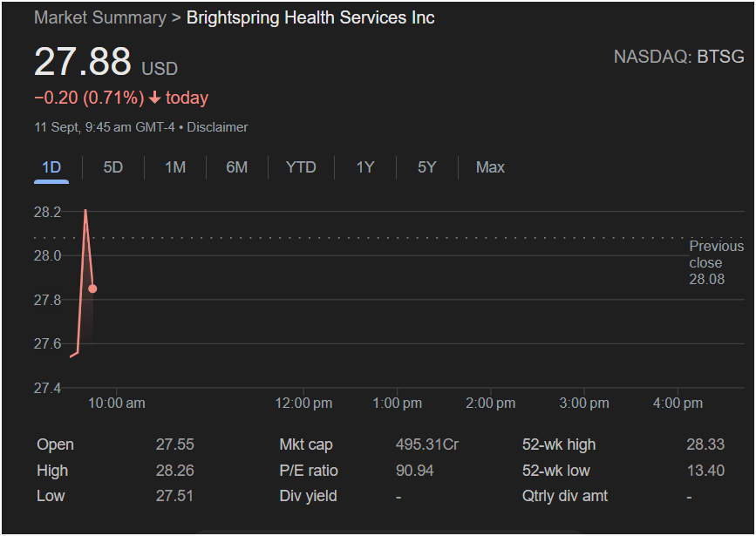Click the NASDAQ: BTSG ticker label
The image size is (756, 536).
tap(678, 57)
